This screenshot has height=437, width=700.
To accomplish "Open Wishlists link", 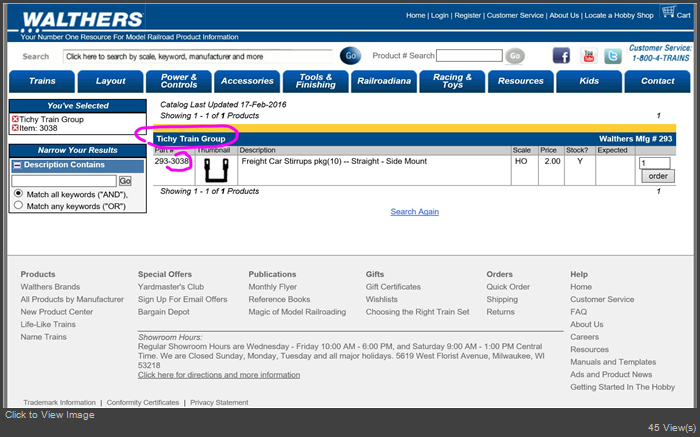I will pyautogui.click(x=381, y=299).
